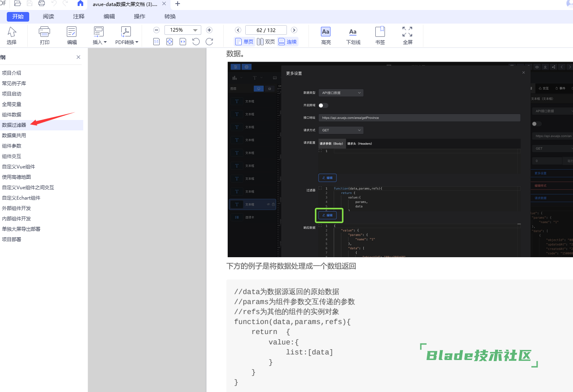Zoom in with plus button
Screen dimensions: 573x392
[x=209, y=30]
